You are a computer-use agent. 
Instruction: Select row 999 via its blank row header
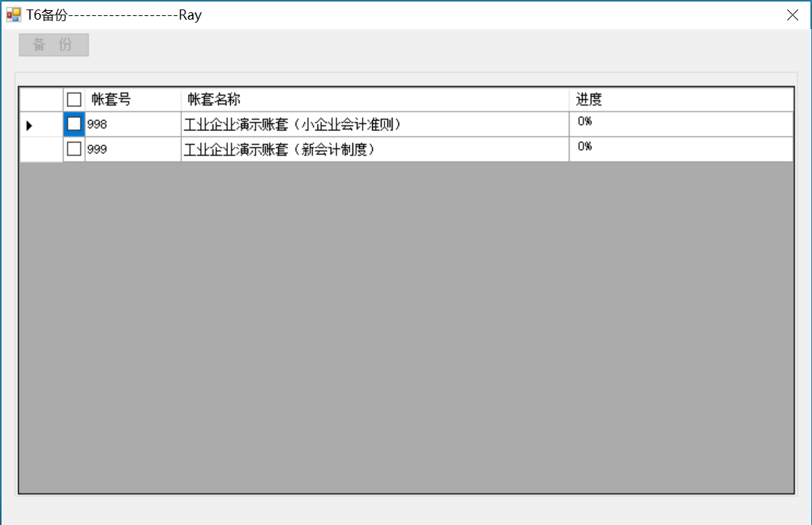41,149
